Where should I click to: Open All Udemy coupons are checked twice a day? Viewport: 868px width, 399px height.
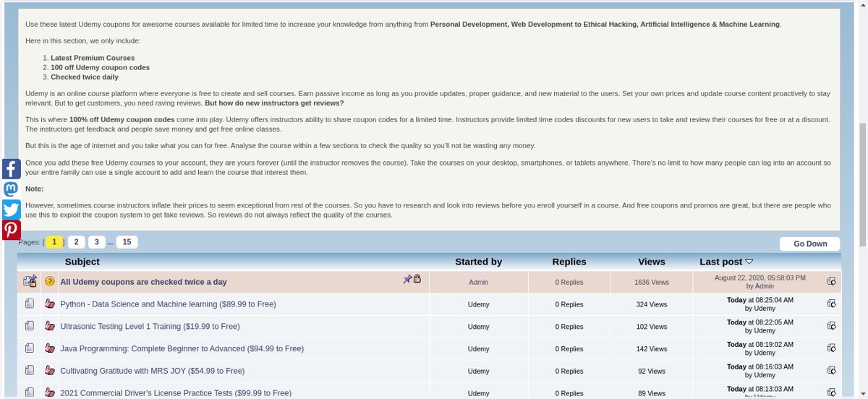point(143,282)
